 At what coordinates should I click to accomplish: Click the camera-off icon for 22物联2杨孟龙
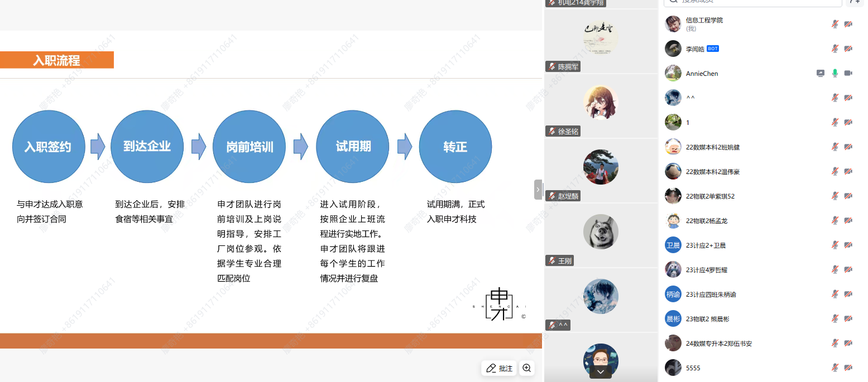[848, 220]
